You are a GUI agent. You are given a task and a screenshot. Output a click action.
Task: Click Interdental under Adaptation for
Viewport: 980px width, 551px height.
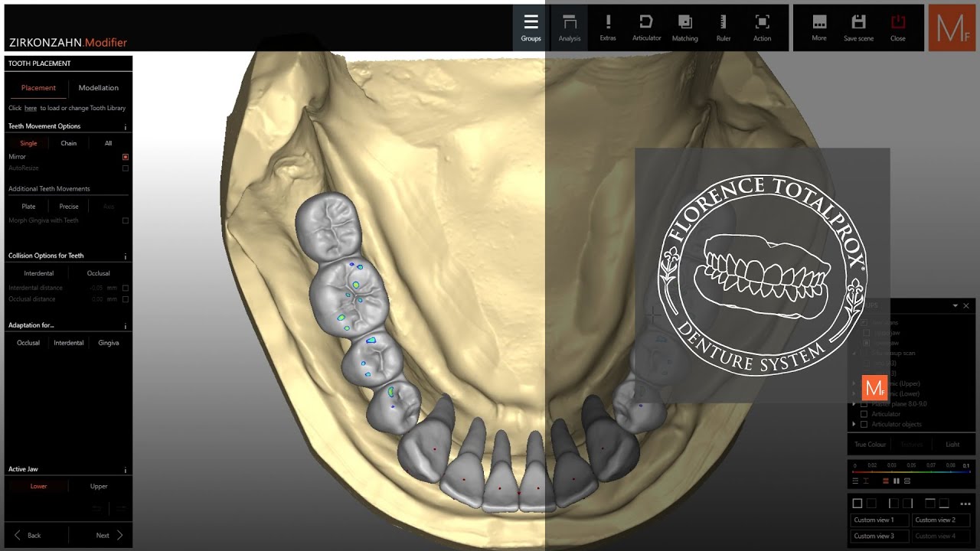click(x=69, y=343)
